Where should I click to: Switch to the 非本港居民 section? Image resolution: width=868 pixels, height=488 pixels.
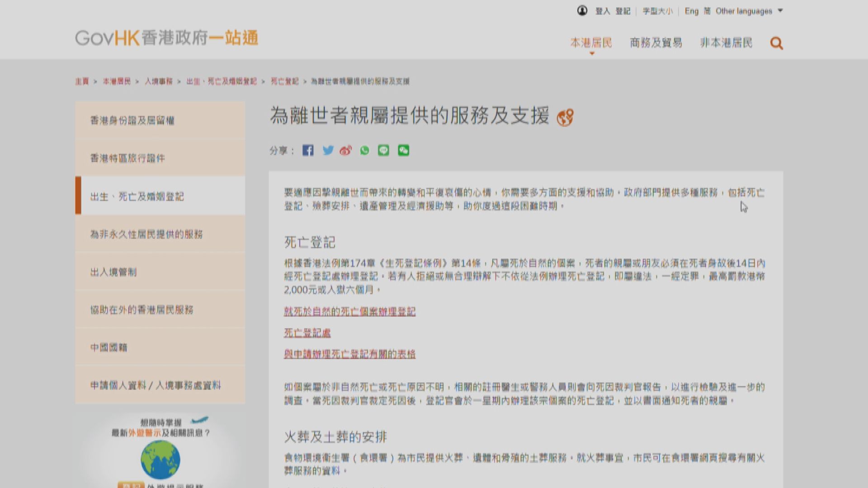(725, 42)
